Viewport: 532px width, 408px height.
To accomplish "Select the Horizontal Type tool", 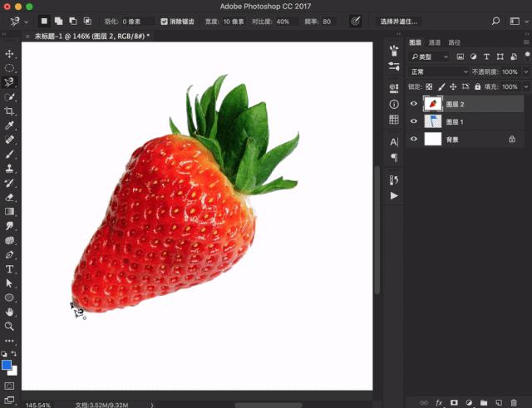I will click(10, 269).
